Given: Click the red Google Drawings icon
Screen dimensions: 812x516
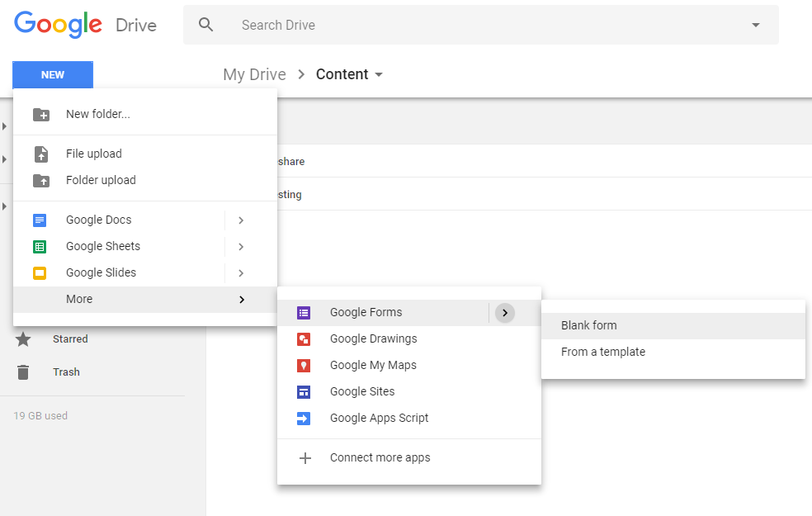Looking at the screenshot, I should click(x=304, y=339).
